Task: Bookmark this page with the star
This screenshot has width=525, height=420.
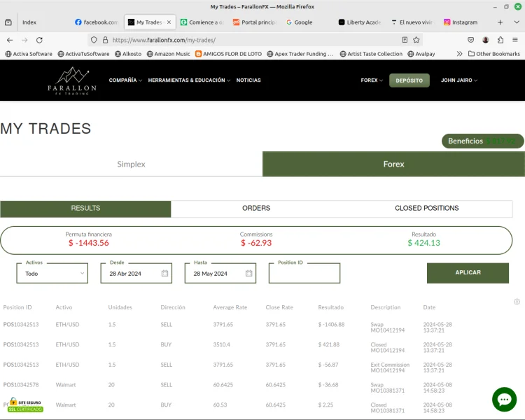Action: coord(416,40)
